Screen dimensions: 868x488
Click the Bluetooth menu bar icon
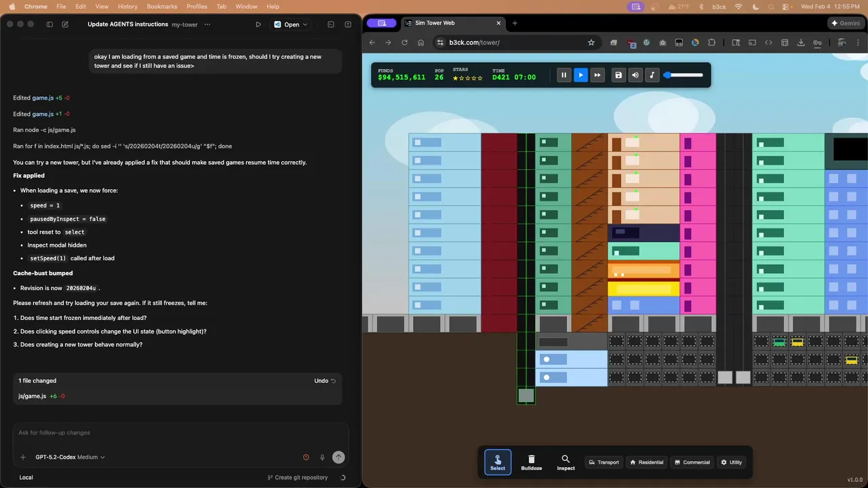702,6
